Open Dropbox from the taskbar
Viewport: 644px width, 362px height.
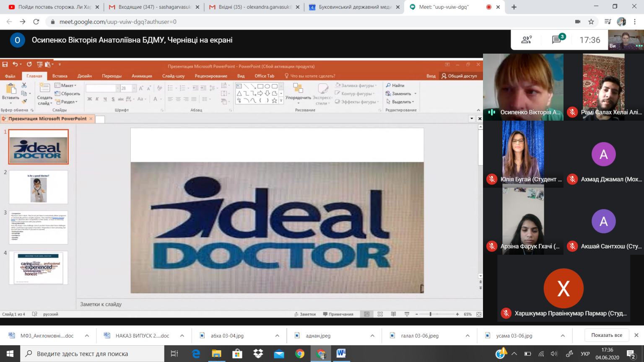tap(258, 354)
